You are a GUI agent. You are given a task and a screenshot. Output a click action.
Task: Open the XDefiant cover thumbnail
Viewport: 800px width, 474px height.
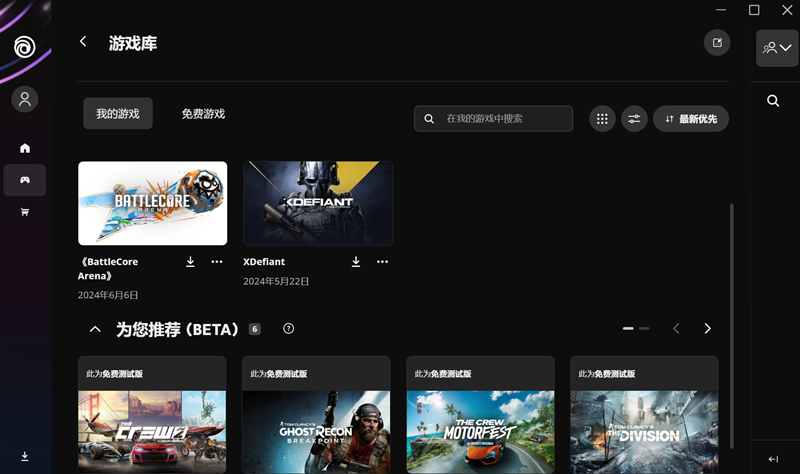[x=318, y=203]
